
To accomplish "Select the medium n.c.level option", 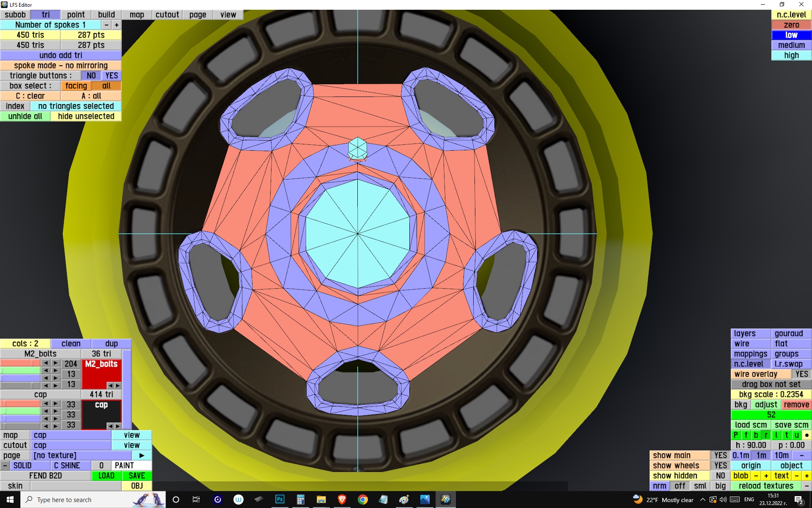I will pyautogui.click(x=791, y=45).
